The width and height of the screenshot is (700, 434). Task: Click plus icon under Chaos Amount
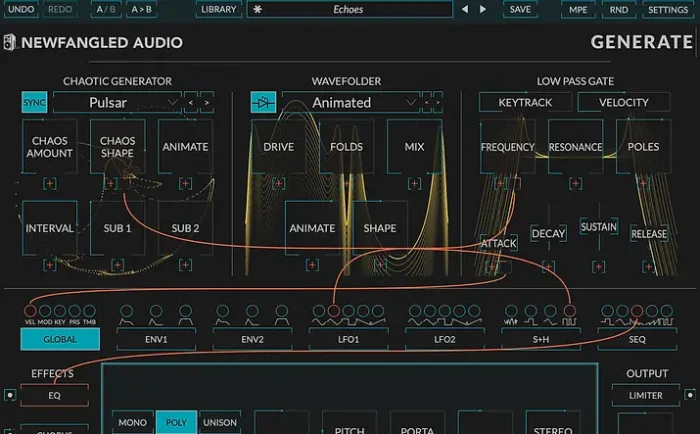[x=50, y=182]
